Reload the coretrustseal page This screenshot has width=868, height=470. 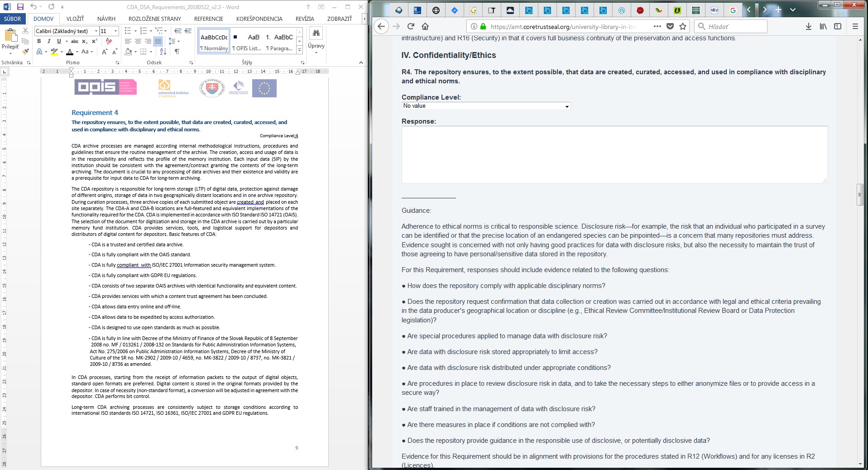point(411,26)
